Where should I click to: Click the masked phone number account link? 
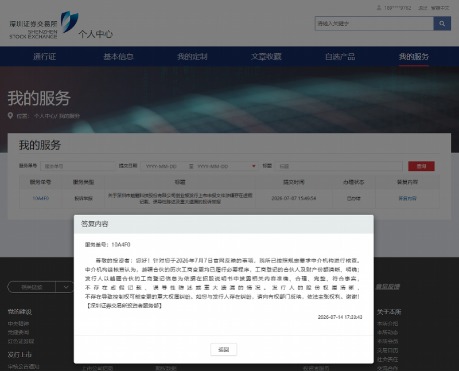tap(397, 8)
